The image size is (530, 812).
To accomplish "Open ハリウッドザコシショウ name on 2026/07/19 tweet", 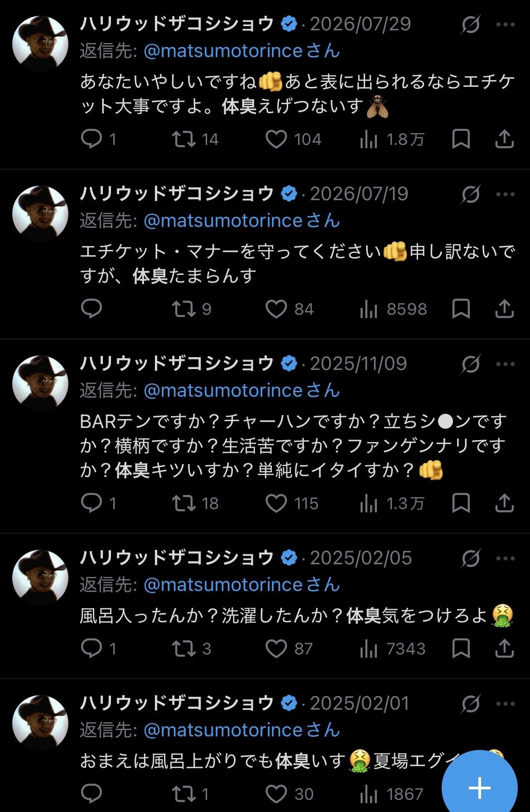I will pyautogui.click(x=177, y=194).
